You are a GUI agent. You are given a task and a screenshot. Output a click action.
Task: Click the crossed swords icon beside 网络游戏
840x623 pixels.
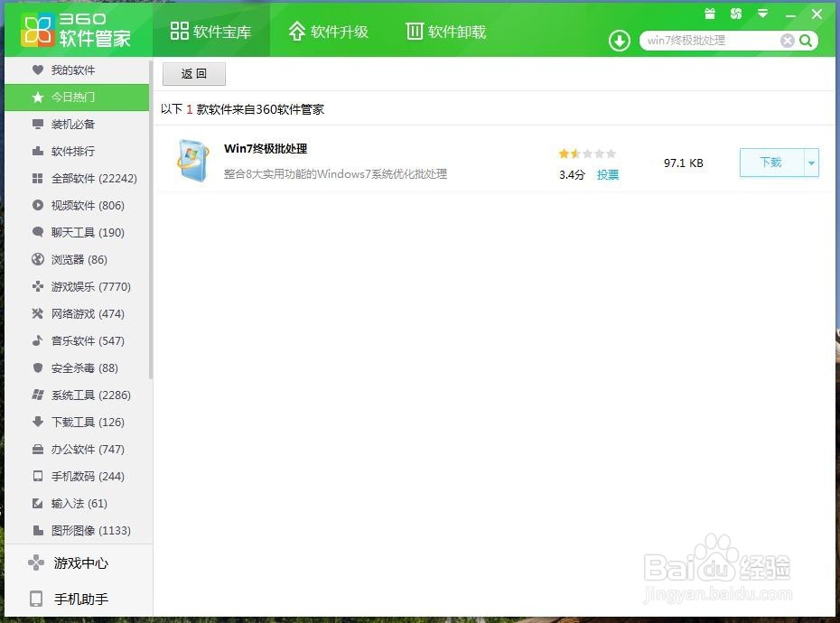38,313
